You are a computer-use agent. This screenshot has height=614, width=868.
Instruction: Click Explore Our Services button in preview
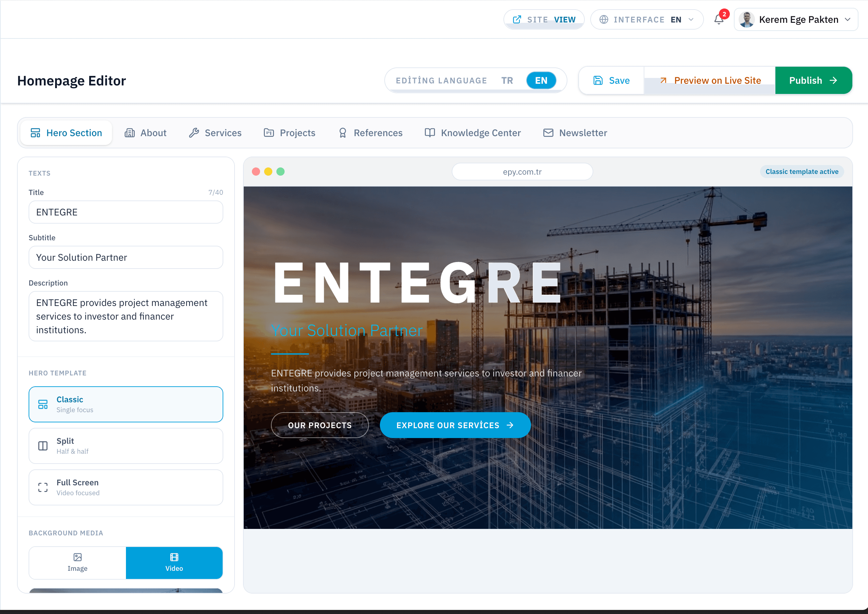(455, 425)
